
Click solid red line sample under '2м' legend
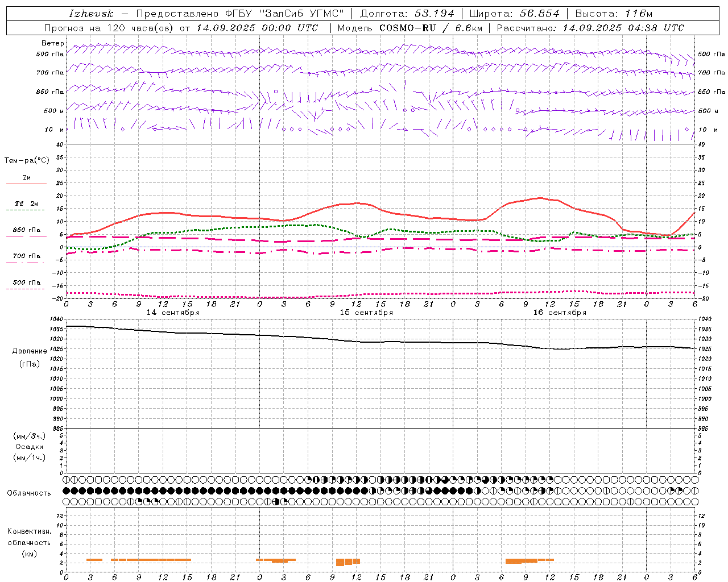click(26, 184)
